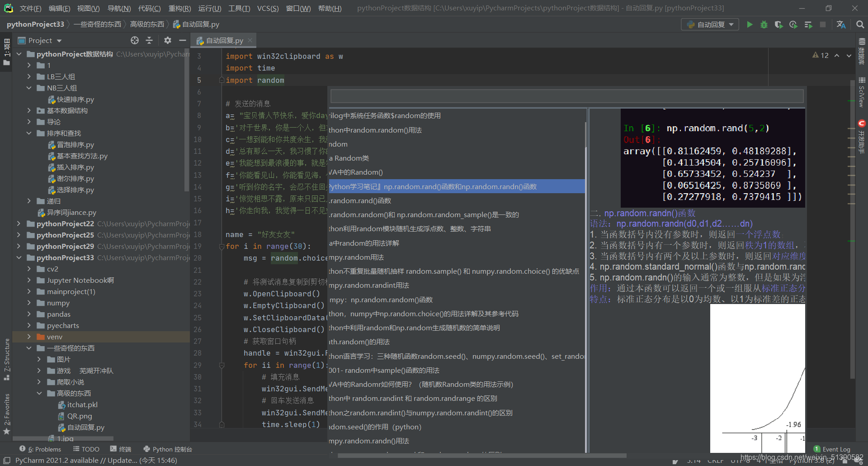
Task: Open the Project view selector dropdown
Action: tap(40, 40)
